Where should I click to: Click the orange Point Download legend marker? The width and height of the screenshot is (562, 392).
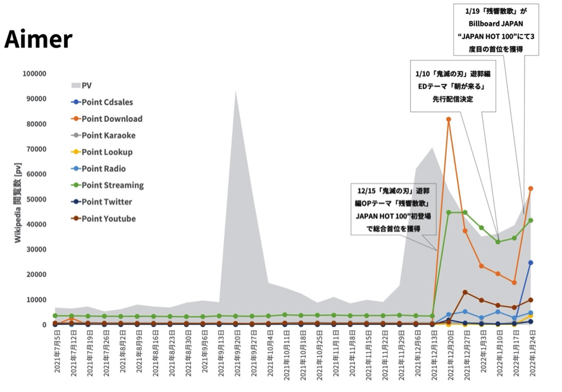pos(75,119)
